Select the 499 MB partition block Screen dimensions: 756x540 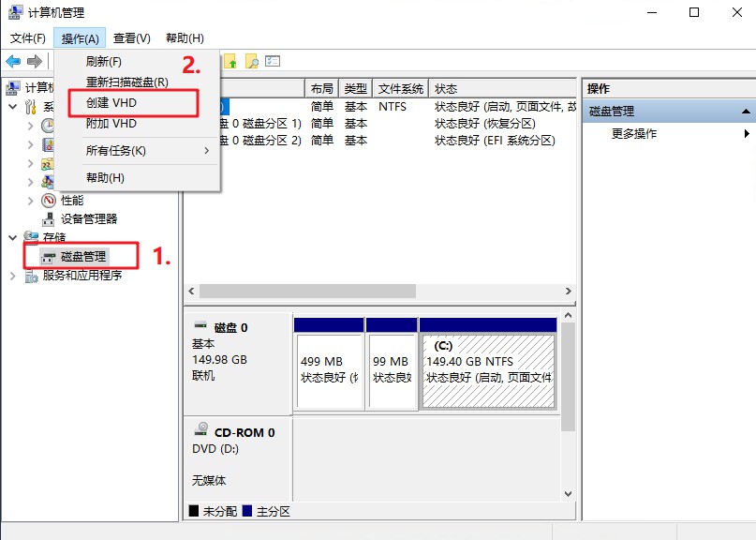[329, 365]
